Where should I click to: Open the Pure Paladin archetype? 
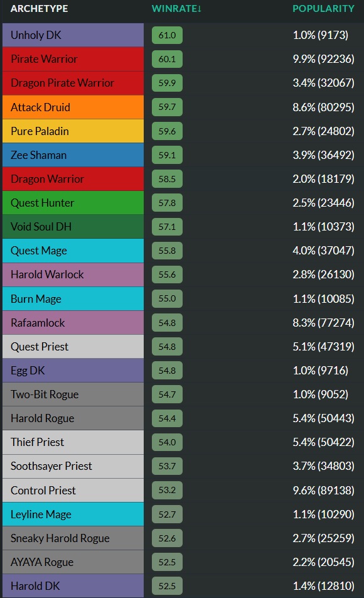pos(73,131)
